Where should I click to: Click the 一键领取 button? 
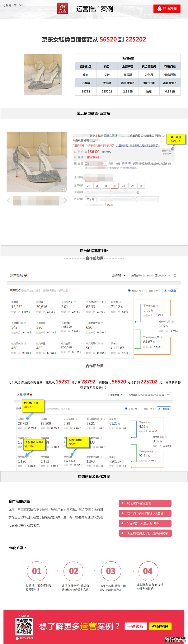(136, 626)
